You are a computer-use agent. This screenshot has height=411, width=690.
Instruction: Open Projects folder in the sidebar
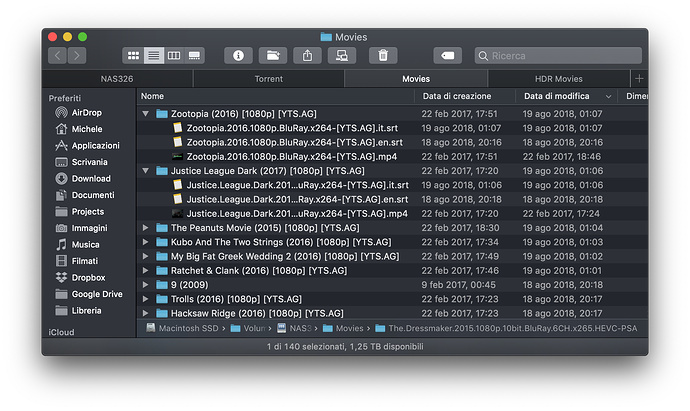coord(88,212)
